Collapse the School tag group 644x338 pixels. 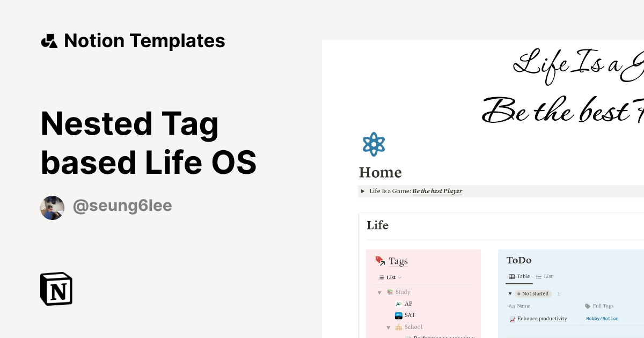point(389,327)
